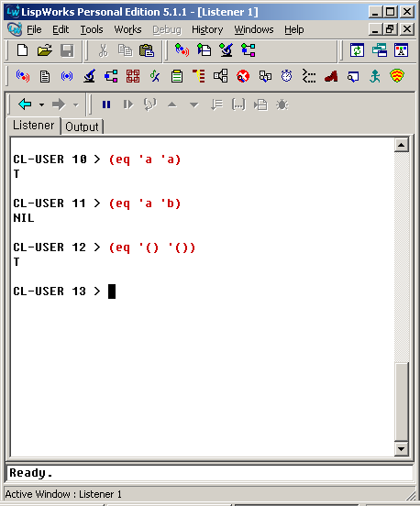Click the Paste clipboard icon

[147, 50]
